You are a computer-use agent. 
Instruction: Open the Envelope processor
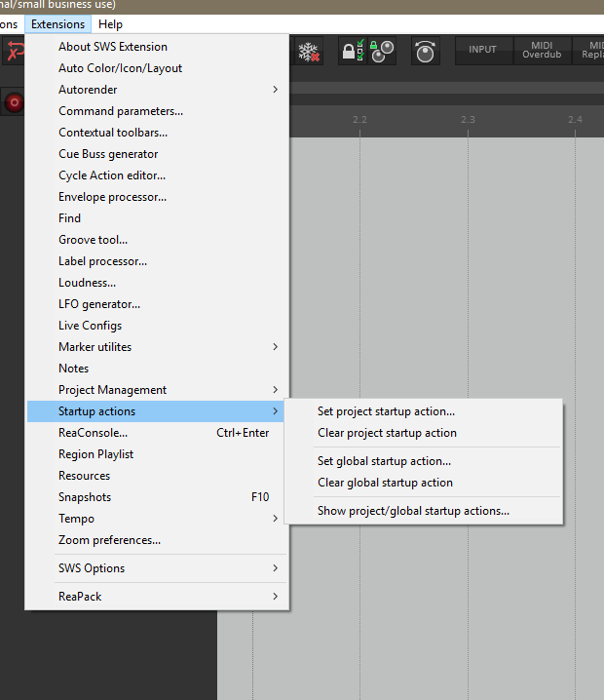(157, 197)
